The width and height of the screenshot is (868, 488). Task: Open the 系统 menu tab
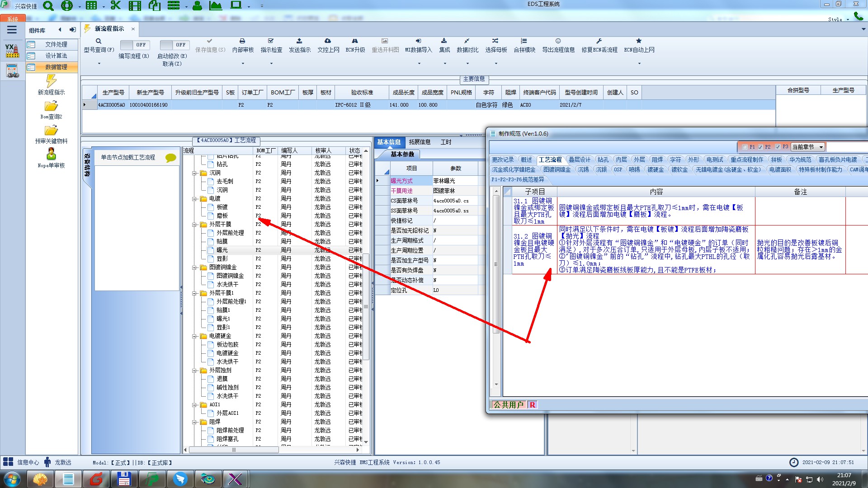tap(13, 19)
